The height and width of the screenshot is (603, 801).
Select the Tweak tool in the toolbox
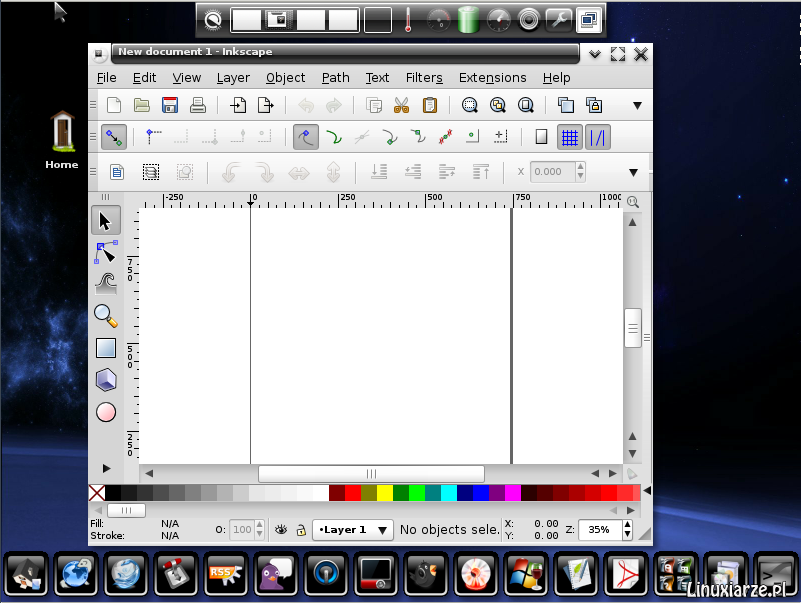pos(106,283)
